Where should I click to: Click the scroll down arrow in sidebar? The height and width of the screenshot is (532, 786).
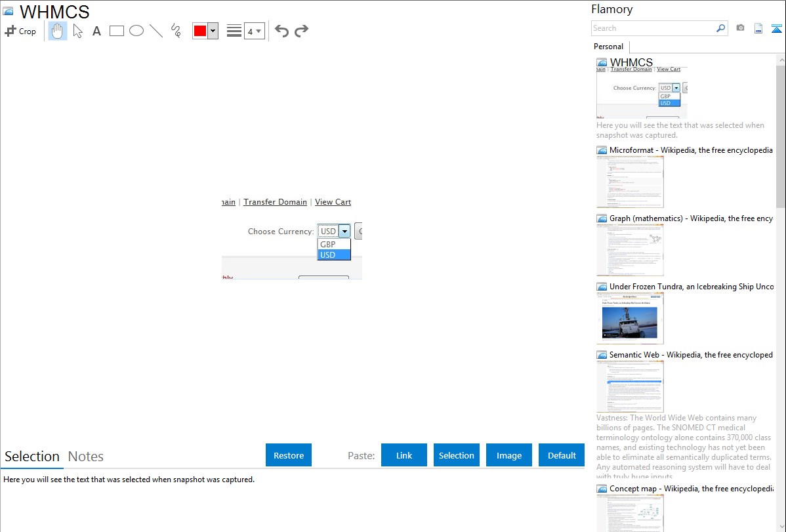(x=781, y=527)
